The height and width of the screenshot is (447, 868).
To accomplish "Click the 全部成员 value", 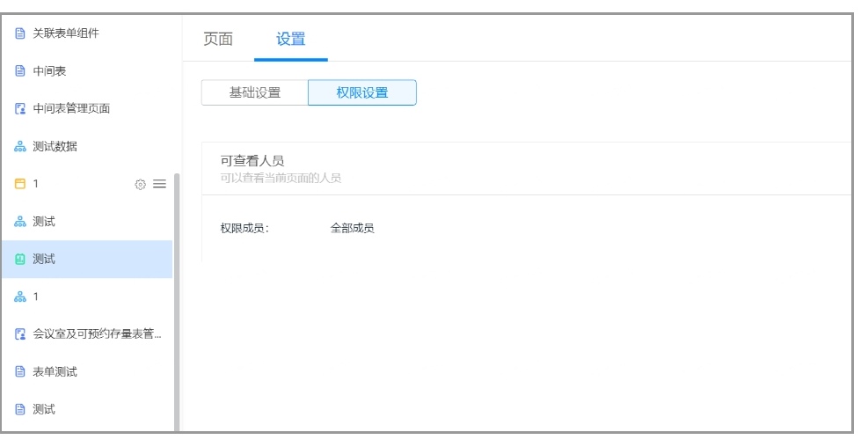I will pos(352,228).
